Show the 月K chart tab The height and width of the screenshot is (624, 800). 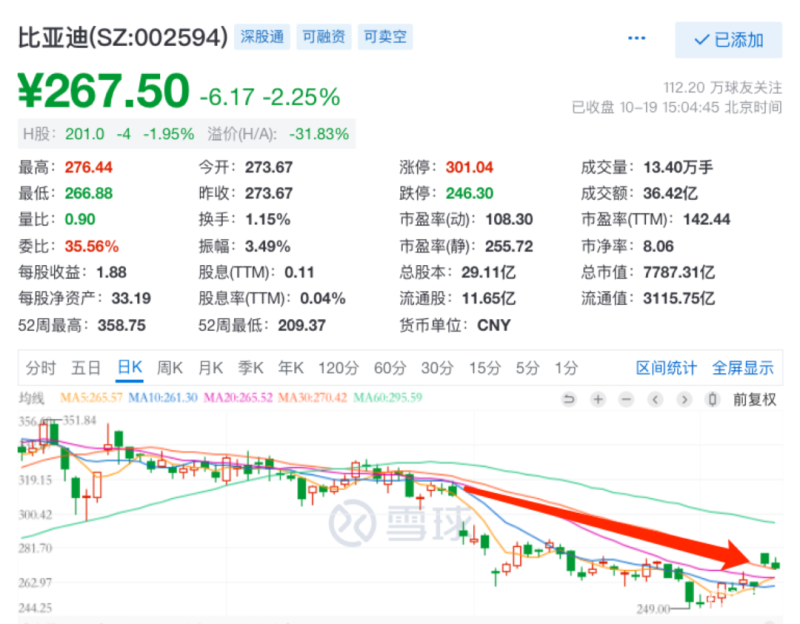210,368
